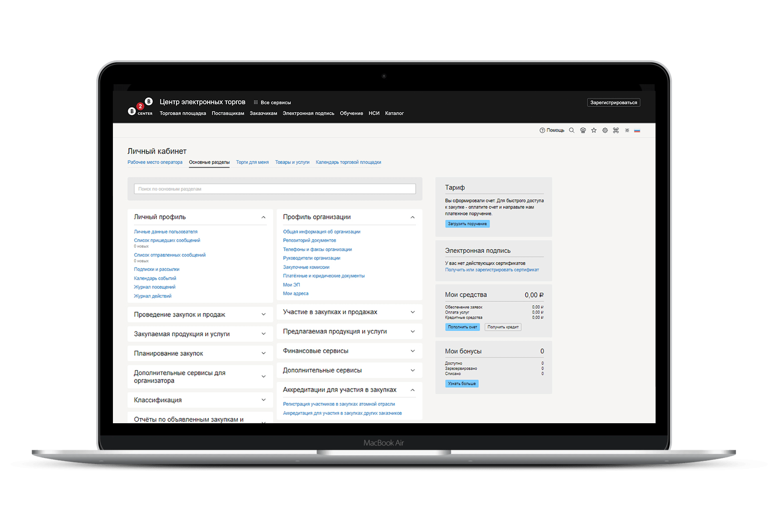Open Помощь help icon
Image resolution: width=768 pixels, height=532 pixels.
[552, 130]
